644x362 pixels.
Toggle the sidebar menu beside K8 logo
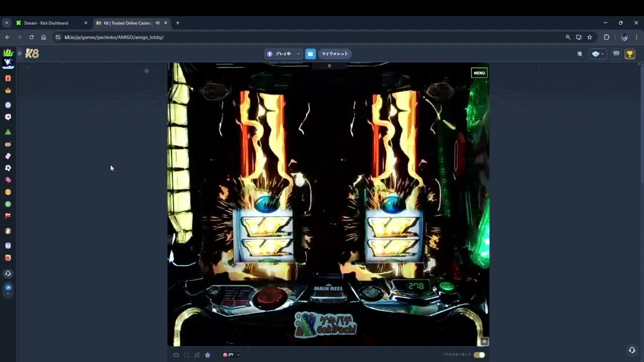(20, 53)
